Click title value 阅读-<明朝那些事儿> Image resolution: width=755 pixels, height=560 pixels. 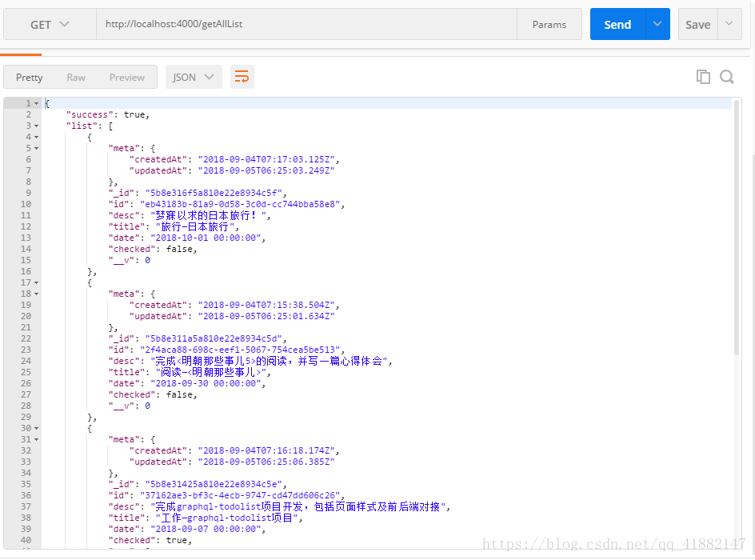[211, 372]
